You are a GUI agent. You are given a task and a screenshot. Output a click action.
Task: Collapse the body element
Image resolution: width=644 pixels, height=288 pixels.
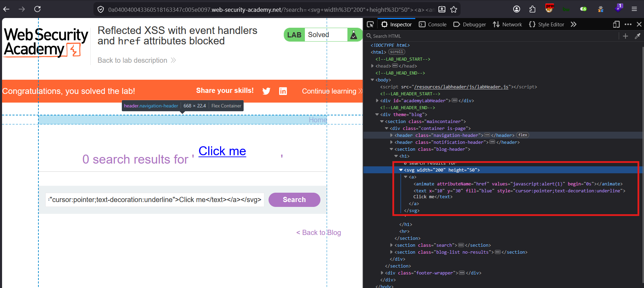(x=372, y=80)
